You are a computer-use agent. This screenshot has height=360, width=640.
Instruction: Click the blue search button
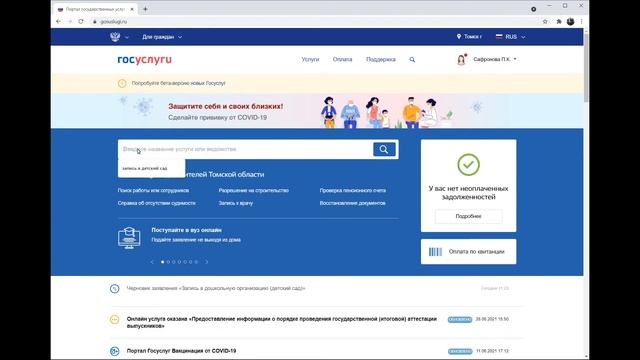point(384,149)
